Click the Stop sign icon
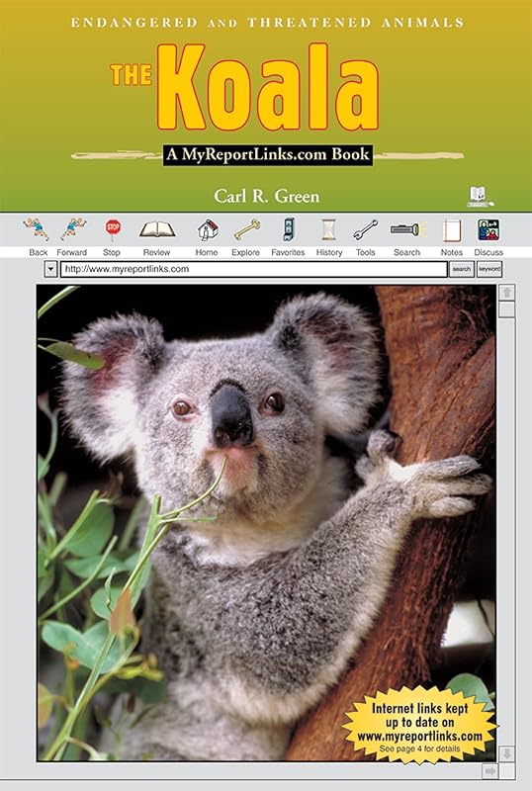The height and width of the screenshot is (791, 532). 113,229
